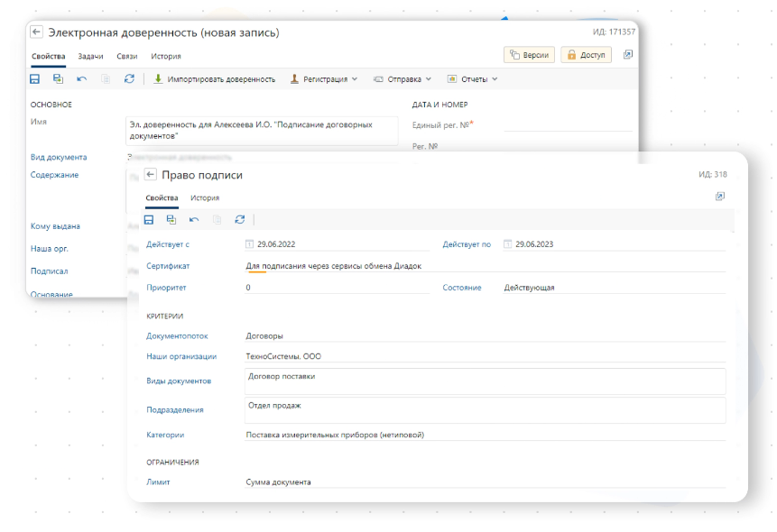
Task: Click the Версии button
Action: (x=528, y=55)
